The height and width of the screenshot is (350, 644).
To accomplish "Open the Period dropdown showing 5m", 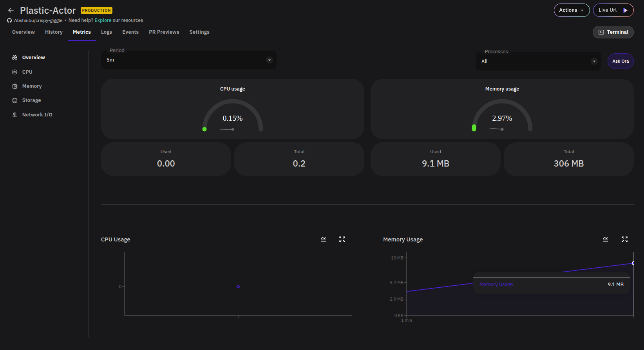I will pos(188,60).
